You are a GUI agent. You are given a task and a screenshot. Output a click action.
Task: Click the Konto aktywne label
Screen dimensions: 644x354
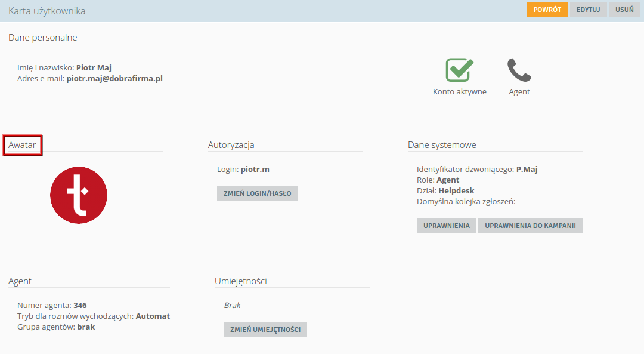[x=460, y=92]
